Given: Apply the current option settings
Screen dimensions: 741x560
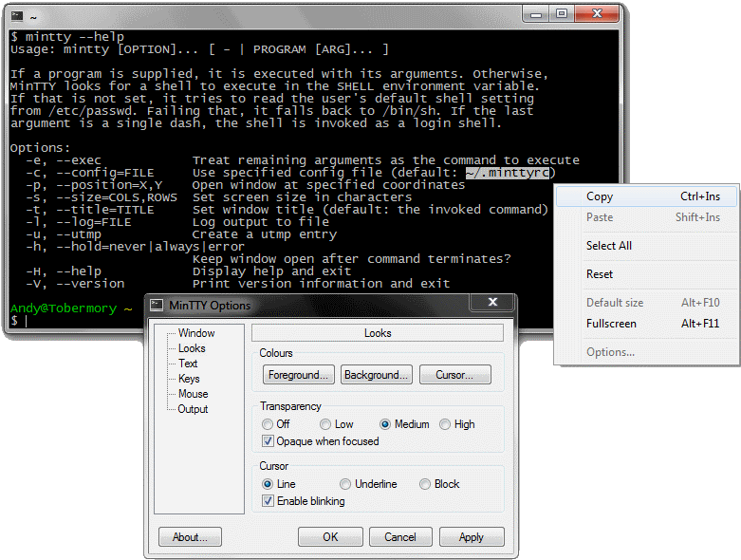Looking at the screenshot, I should 472,537.
